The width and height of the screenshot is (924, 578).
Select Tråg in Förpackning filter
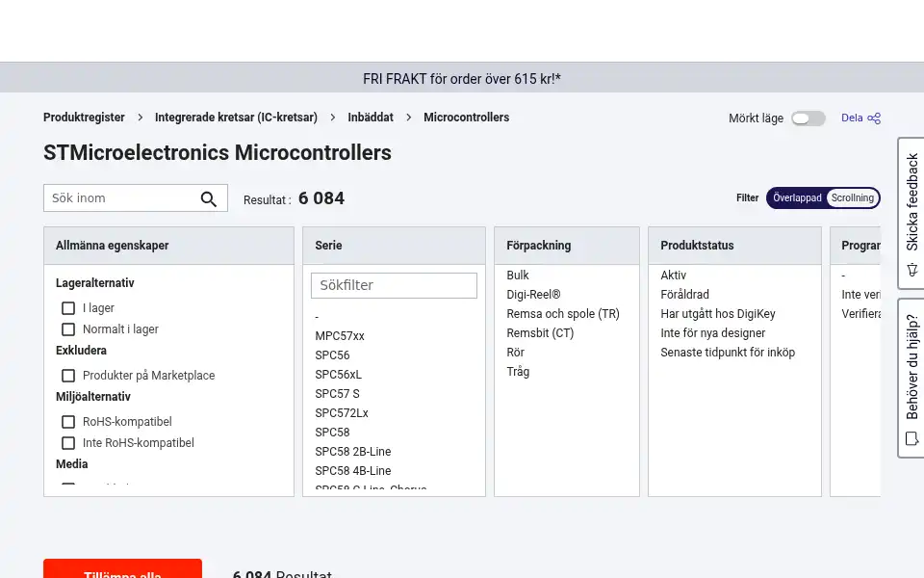[518, 372]
